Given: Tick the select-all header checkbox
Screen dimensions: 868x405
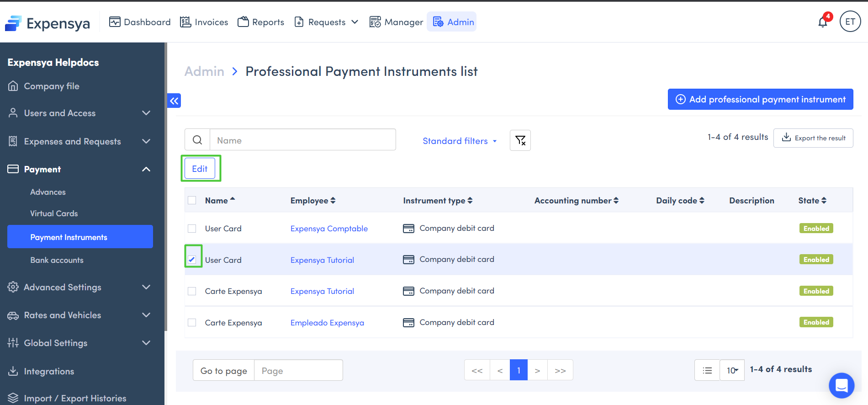Looking at the screenshot, I should point(192,200).
